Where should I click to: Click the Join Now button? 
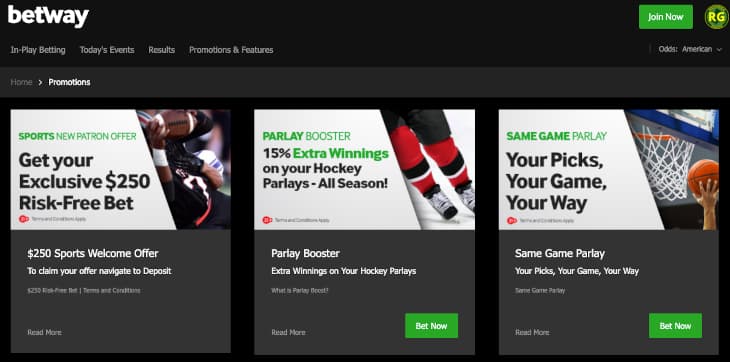pos(665,17)
